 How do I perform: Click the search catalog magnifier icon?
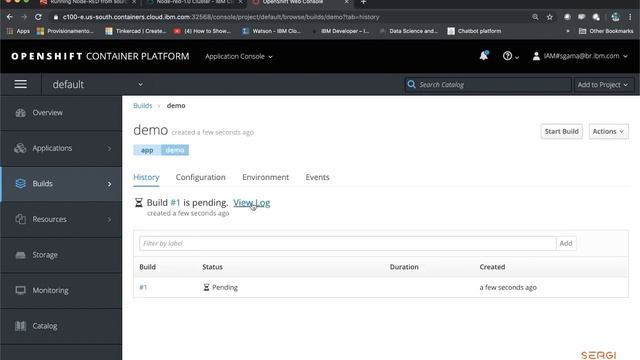(411, 84)
